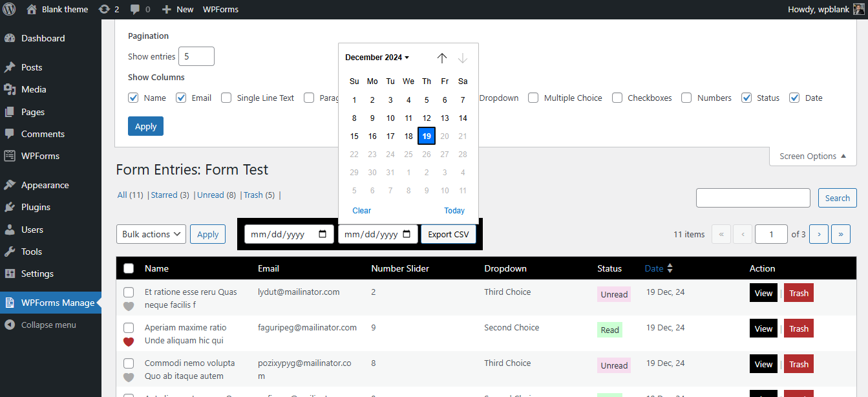Viewport: 868px width, 397px height.
Task: Open the updates icon in admin bar
Action: (104, 9)
